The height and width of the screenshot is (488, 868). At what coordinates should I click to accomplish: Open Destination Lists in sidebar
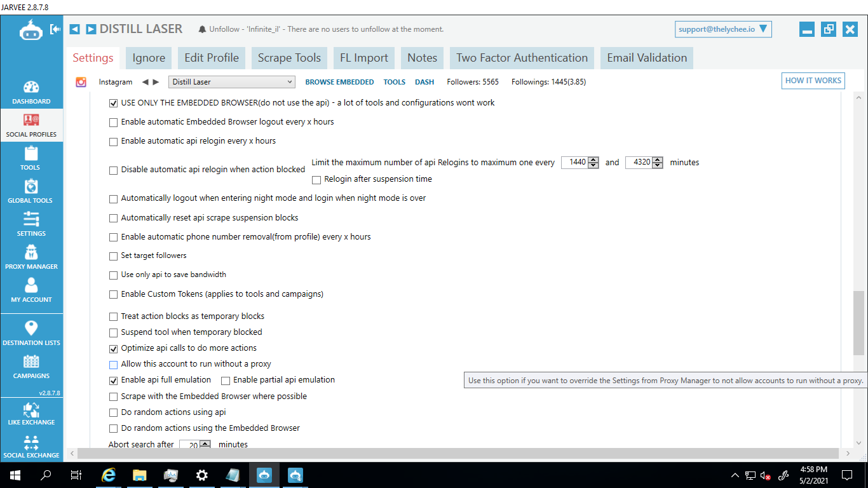(x=31, y=333)
